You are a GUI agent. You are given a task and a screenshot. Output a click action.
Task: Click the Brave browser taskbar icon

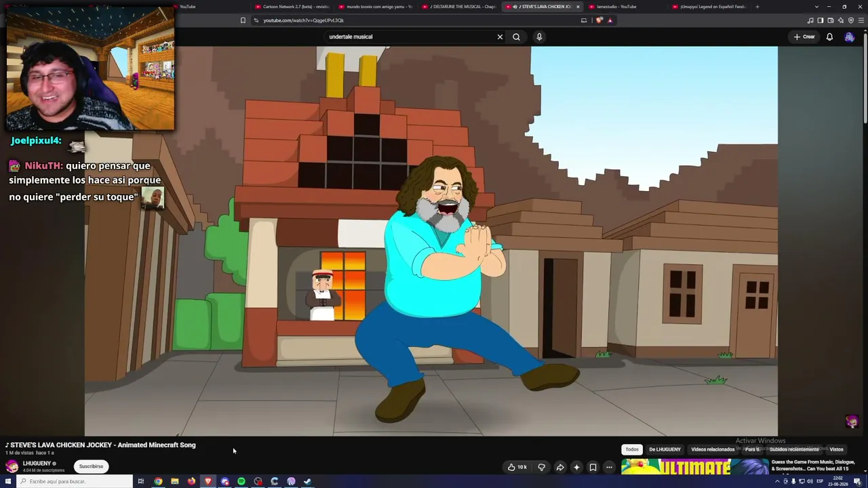coord(208,481)
